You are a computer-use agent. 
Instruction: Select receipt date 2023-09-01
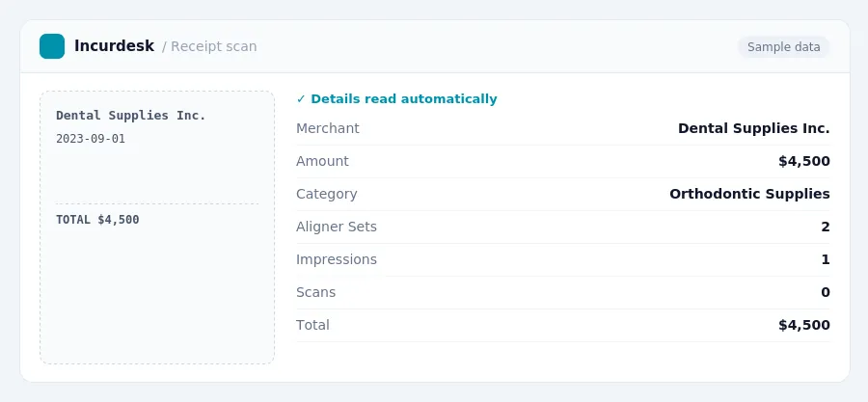click(91, 139)
